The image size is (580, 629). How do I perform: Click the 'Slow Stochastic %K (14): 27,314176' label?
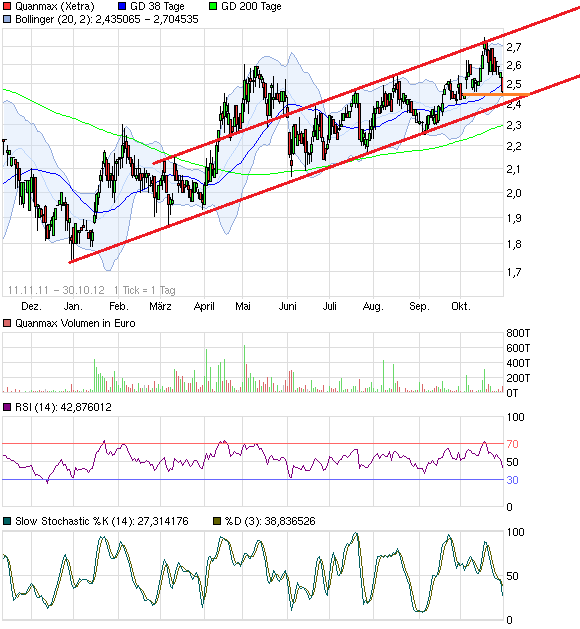click(x=101, y=521)
